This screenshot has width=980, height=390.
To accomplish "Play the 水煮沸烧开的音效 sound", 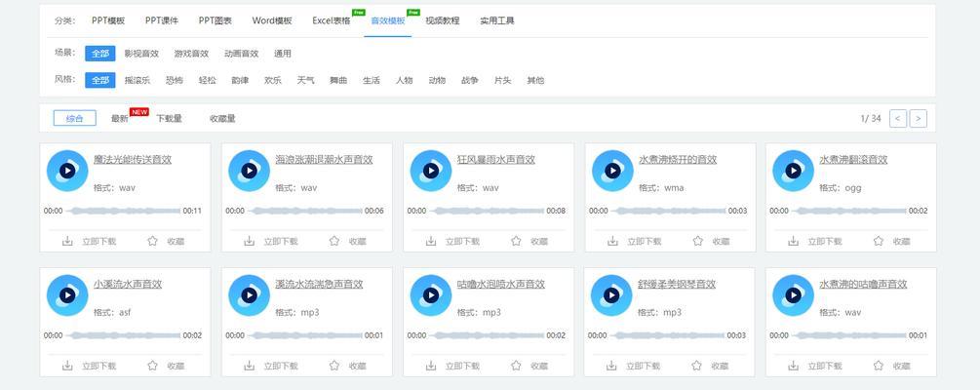I will click(x=612, y=171).
